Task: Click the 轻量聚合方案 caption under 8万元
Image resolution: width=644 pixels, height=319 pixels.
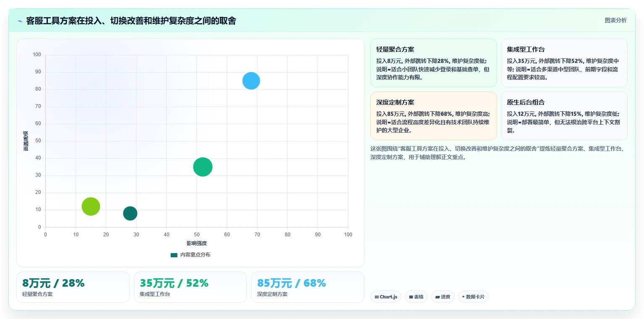Action: (37, 294)
